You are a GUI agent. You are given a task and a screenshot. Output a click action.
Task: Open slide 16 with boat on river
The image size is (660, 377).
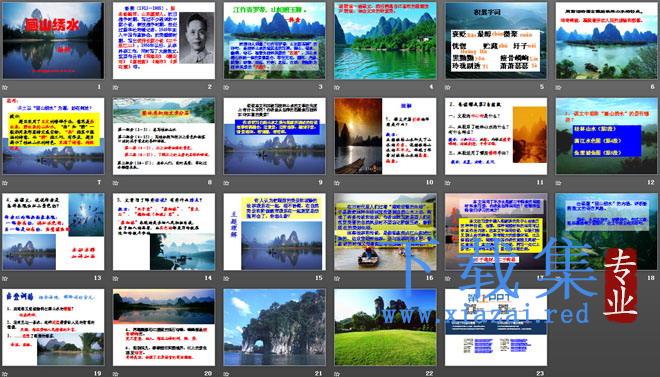click(x=385, y=232)
